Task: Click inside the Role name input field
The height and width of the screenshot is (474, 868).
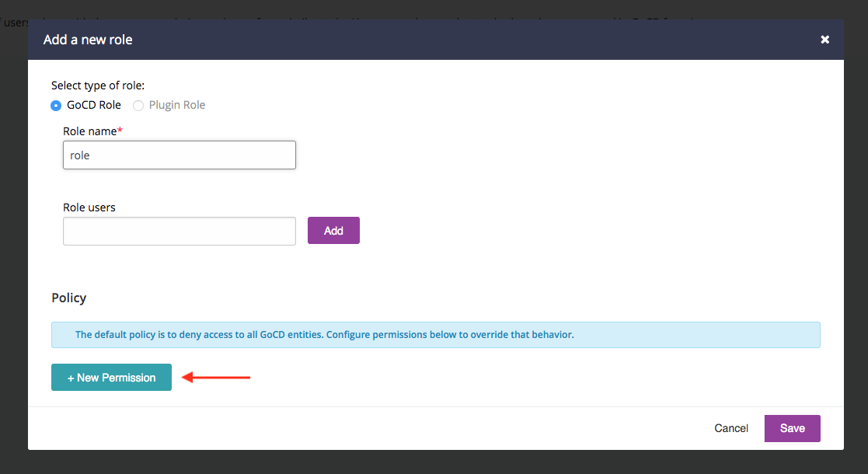Action: pos(179,155)
